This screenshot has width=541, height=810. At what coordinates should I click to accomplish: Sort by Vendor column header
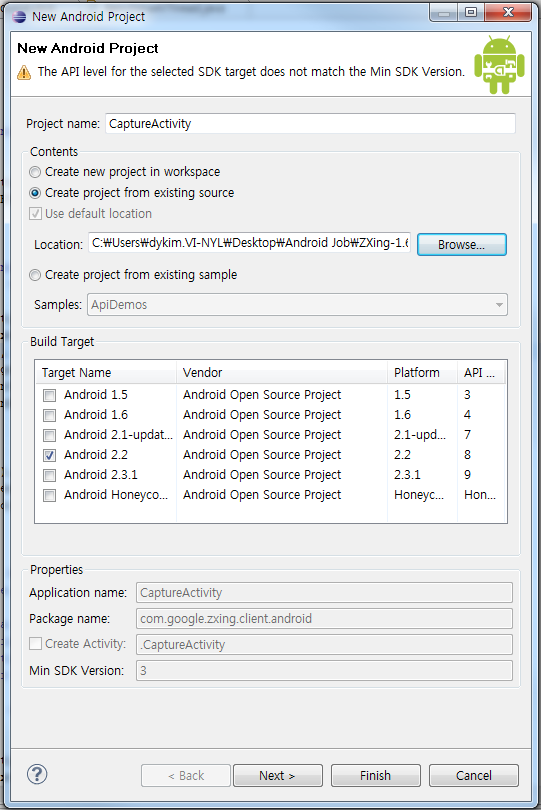pos(282,372)
